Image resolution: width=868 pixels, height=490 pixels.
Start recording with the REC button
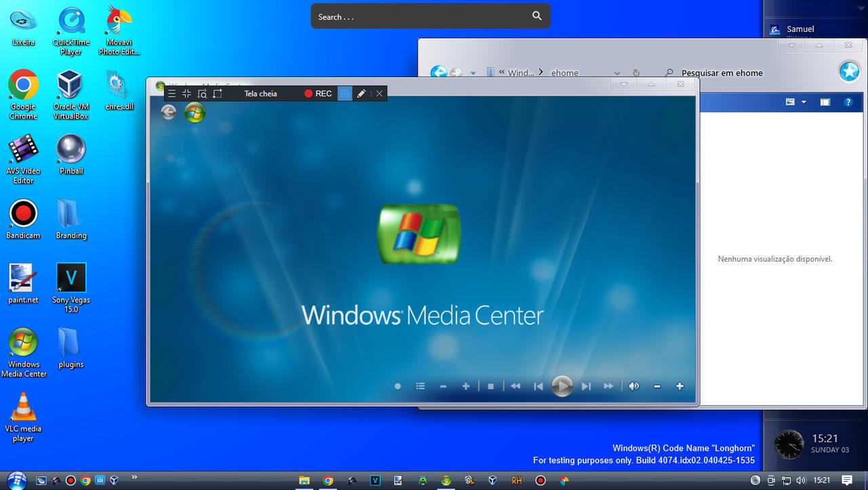click(318, 94)
